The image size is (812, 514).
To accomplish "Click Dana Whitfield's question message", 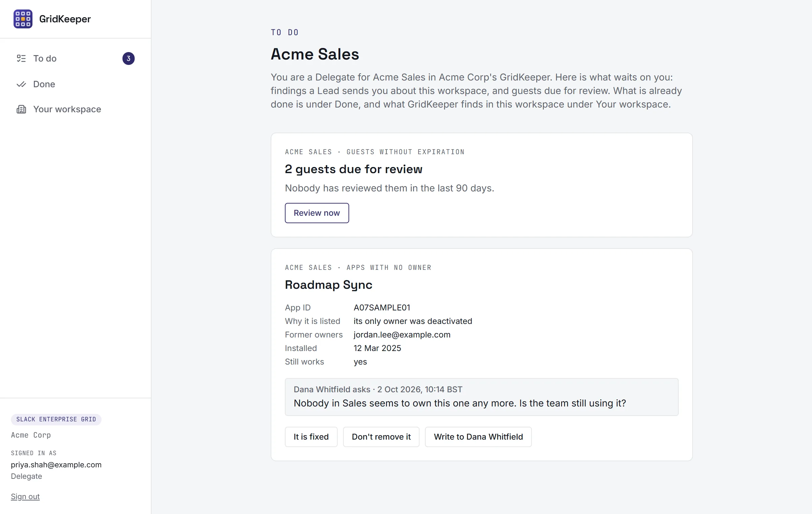I will 460,403.
